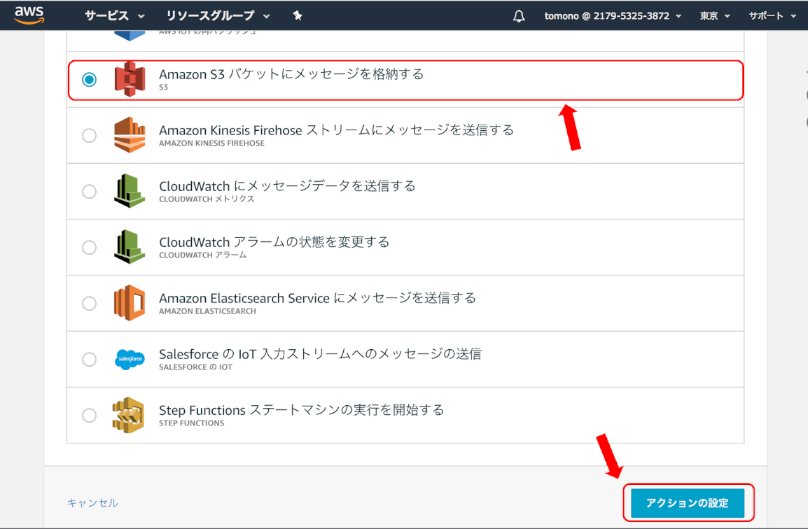Select Amazon Elasticsearch Service radio button
Image resolution: width=808 pixels, height=529 pixels.
click(x=89, y=303)
